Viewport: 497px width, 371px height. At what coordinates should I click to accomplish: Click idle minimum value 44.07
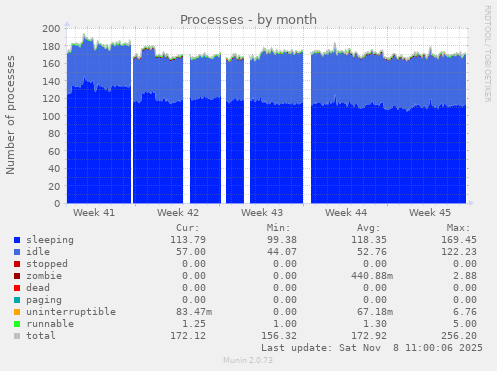282,252
